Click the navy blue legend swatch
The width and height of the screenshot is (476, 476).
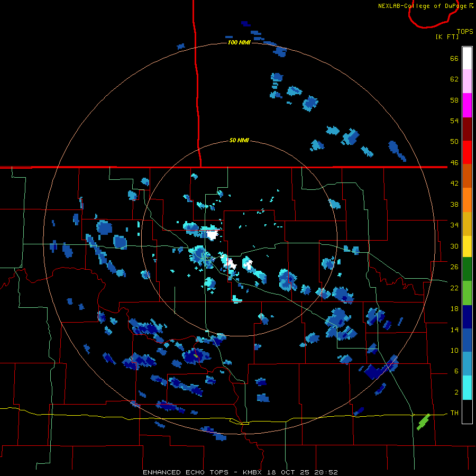[x=467, y=317]
